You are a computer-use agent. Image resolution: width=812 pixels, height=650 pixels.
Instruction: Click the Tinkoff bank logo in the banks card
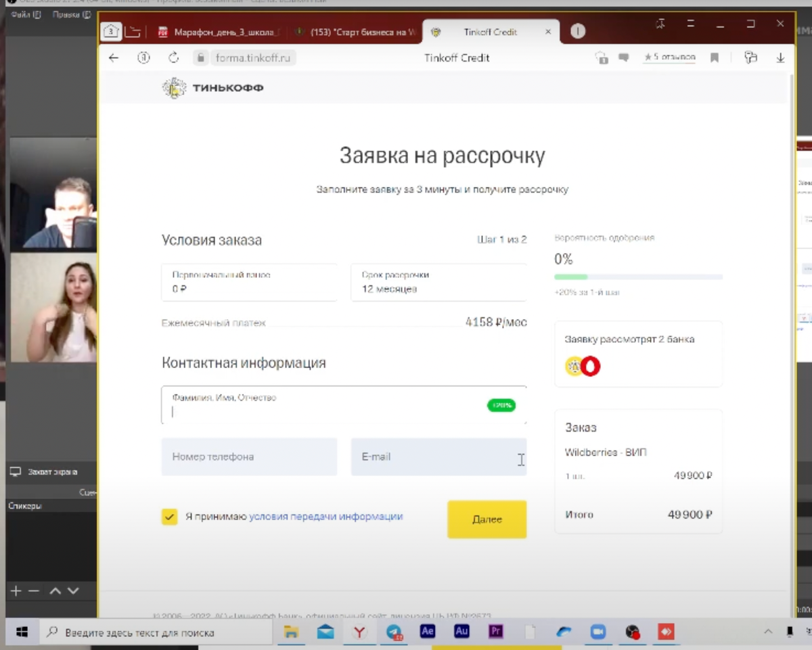(x=574, y=366)
